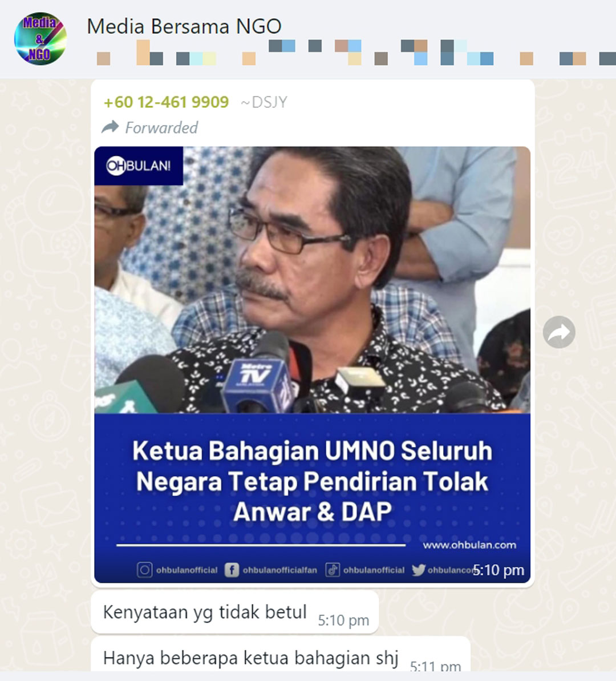Click the Ketua Bahagian UMNO headline text
This screenshot has height=681, width=616.
[x=312, y=481]
